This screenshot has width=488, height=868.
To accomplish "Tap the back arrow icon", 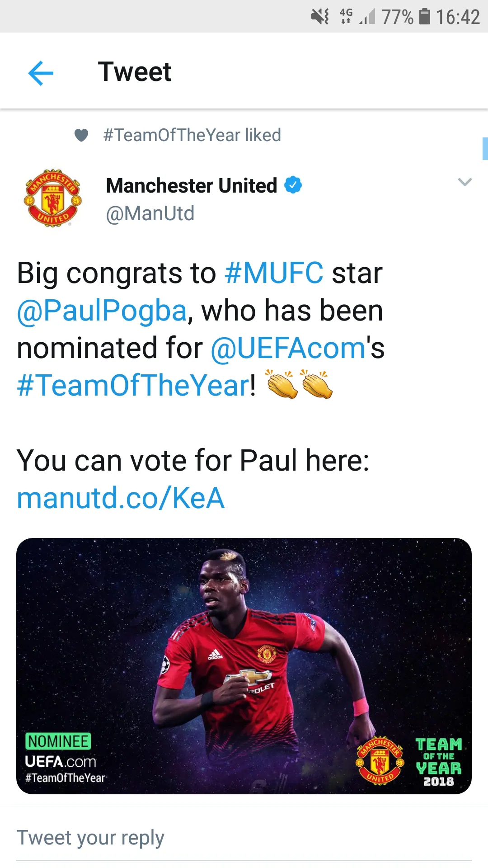I will coord(41,73).
